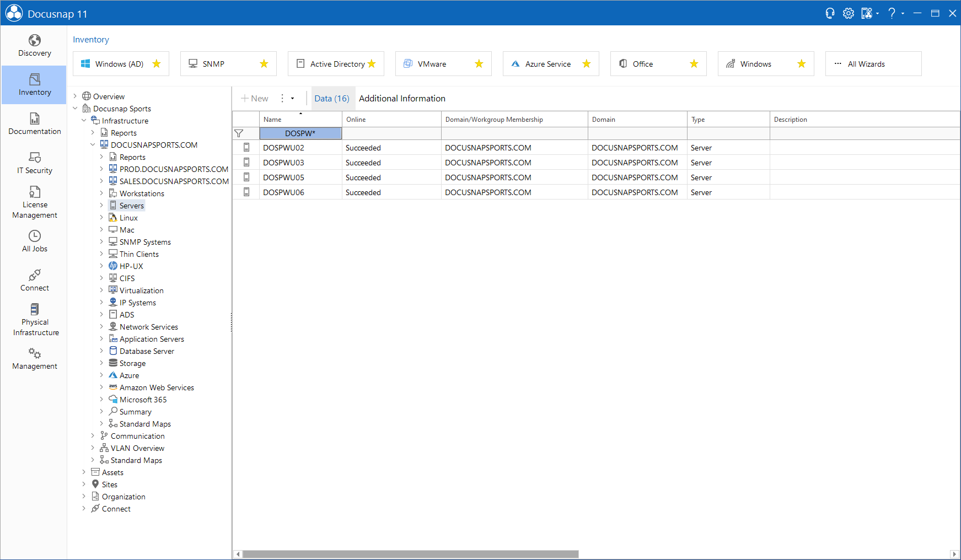This screenshot has height=560, width=961.
Task: Expand the Virtualization tree node
Action: (x=101, y=290)
